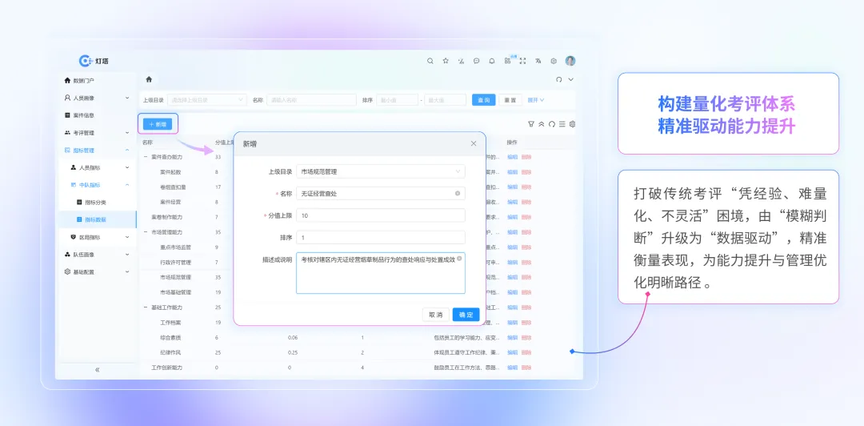Click 编辑 in the 纪律作风 row

[x=512, y=352]
